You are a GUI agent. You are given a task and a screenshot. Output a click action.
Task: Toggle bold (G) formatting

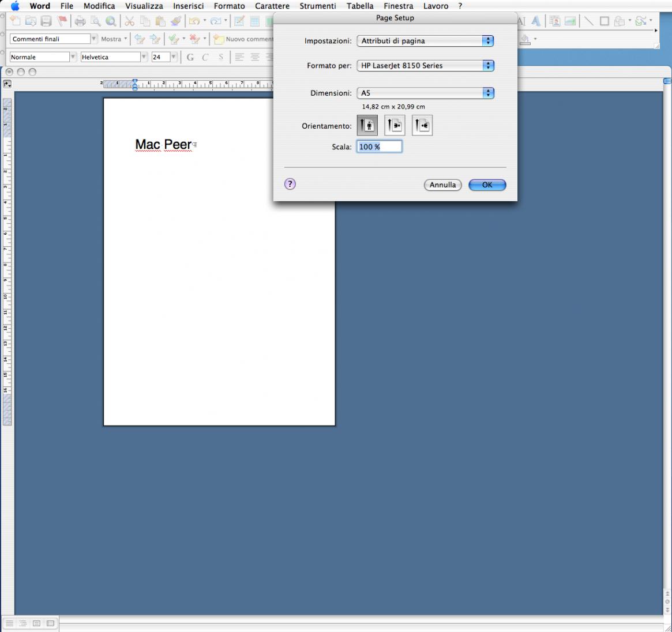[x=190, y=57]
